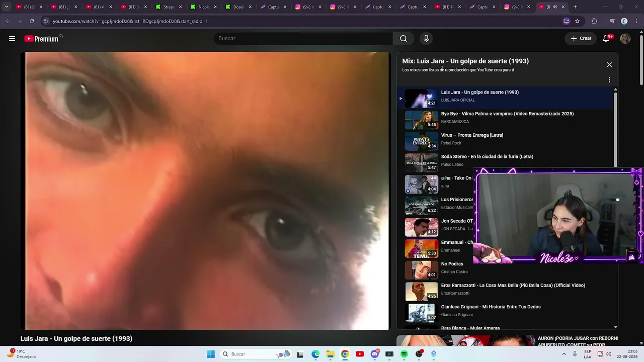
Task: Play Bye Bye - Vilma Palma e vampiros
Action: point(507,114)
